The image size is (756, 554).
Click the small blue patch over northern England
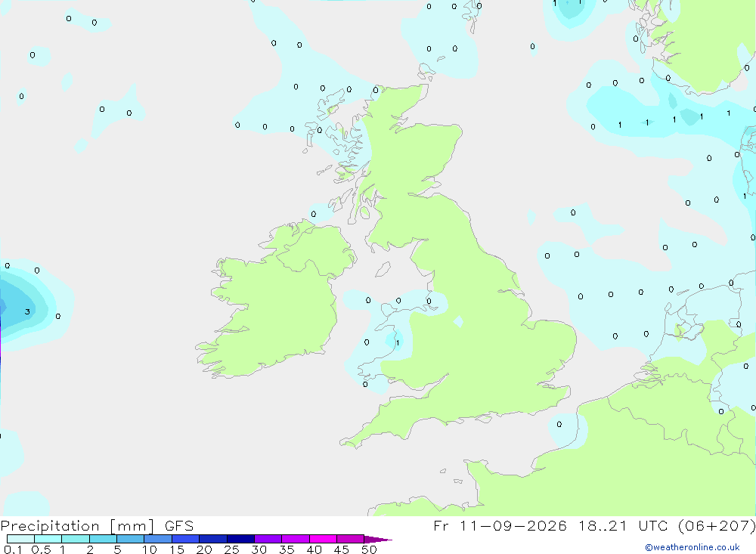click(x=458, y=322)
